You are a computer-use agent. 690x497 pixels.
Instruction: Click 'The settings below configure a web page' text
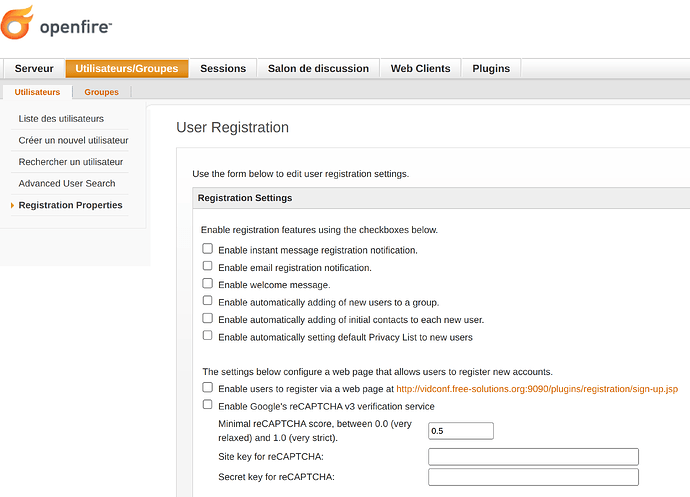click(377, 372)
